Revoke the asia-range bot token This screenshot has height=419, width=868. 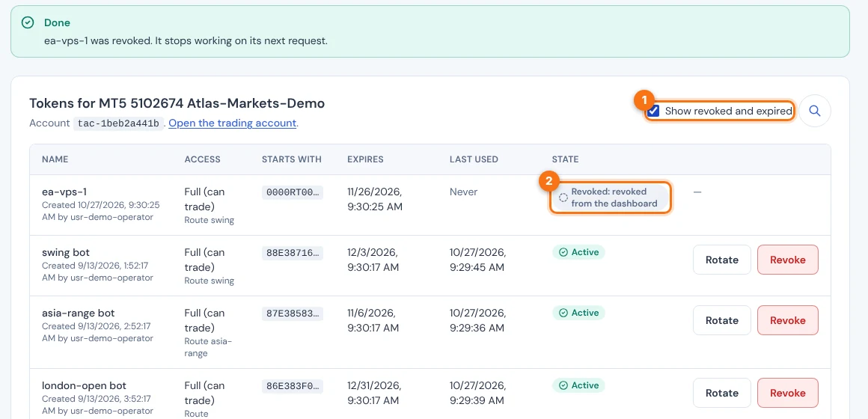click(x=788, y=320)
